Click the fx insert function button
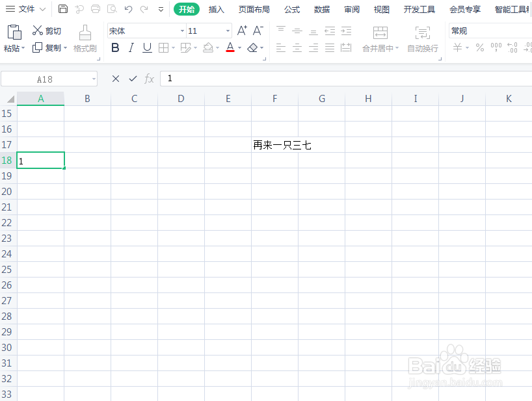Image resolution: width=532 pixels, height=401 pixels. pyautogui.click(x=150, y=79)
